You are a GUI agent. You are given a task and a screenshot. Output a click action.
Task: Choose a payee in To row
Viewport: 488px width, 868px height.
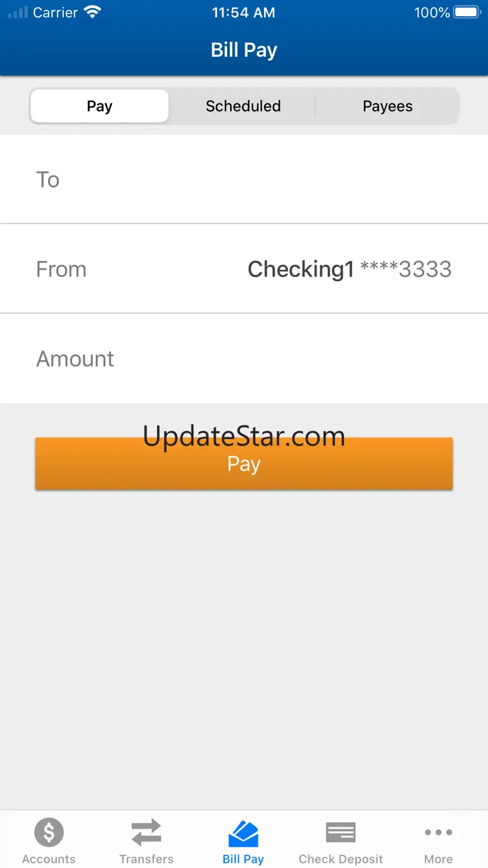244,179
